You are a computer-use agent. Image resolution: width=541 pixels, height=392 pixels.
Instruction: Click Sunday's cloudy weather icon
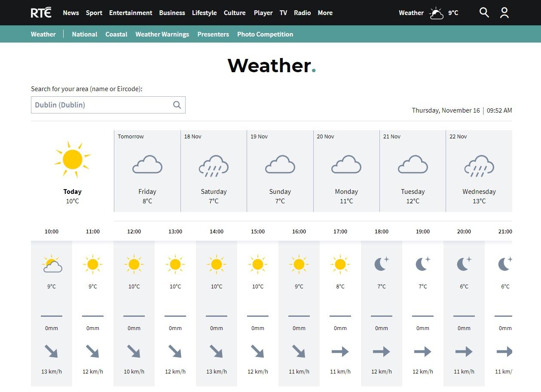[280, 164]
